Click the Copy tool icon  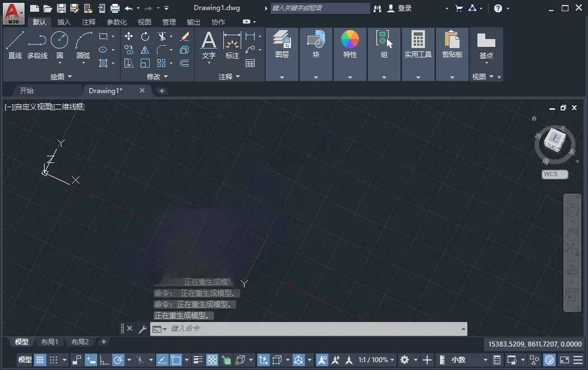[x=128, y=50]
